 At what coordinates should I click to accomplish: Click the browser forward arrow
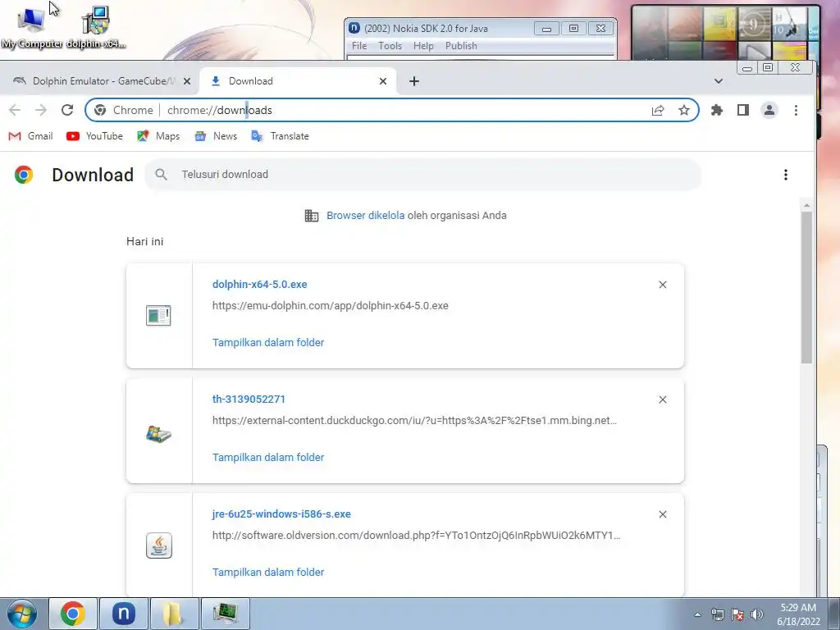(41, 110)
